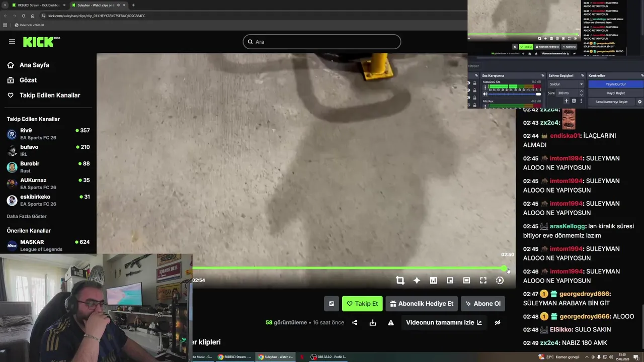Open the Kick hamburger menu

pyautogui.click(x=12, y=42)
